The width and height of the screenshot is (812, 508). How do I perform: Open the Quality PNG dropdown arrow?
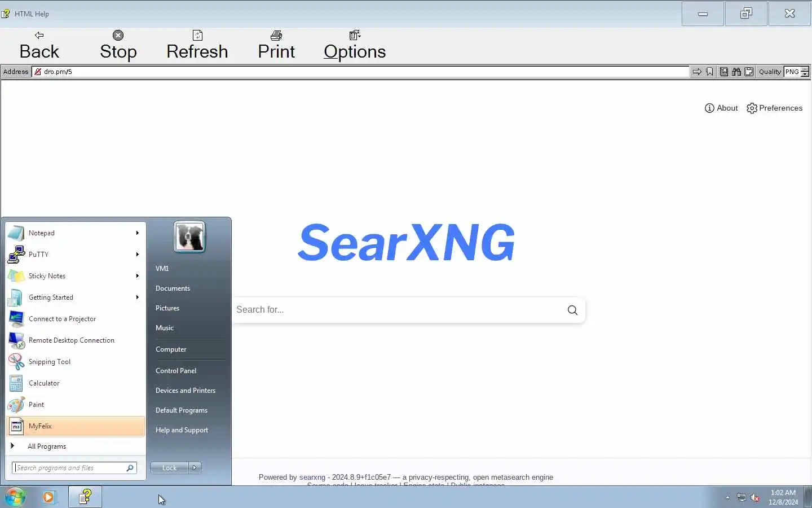point(805,72)
